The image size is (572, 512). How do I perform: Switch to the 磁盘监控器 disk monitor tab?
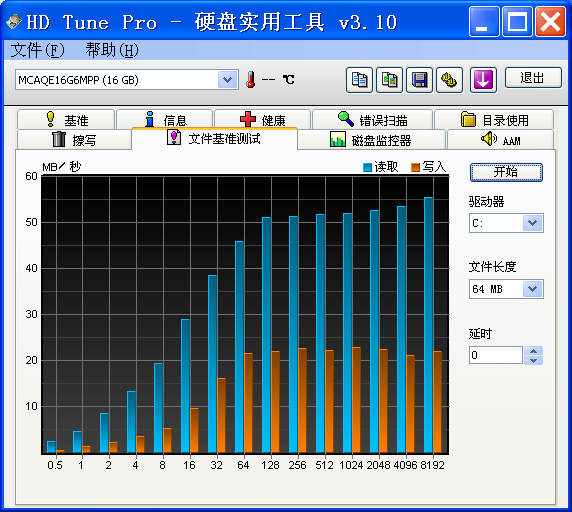click(371, 139)
